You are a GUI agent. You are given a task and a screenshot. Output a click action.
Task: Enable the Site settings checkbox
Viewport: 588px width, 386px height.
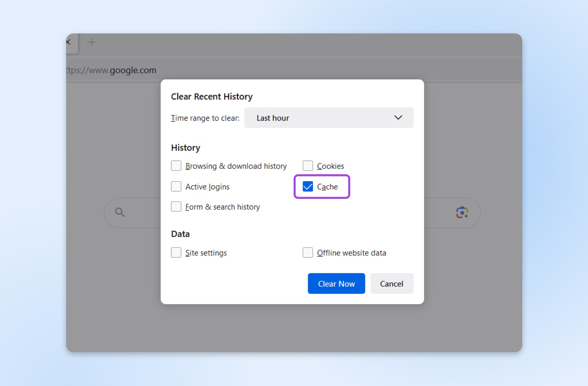(176, 253)
